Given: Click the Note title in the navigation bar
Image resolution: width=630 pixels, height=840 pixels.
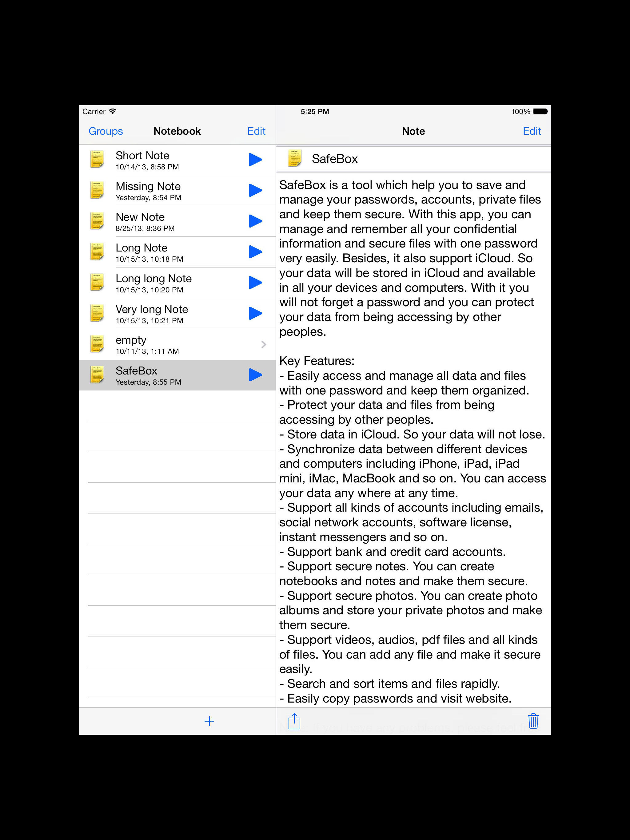Looking at the screenshot, I should (413, 131).
